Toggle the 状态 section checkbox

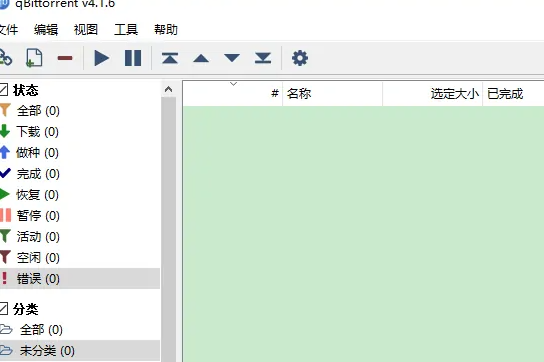(3, 90)
